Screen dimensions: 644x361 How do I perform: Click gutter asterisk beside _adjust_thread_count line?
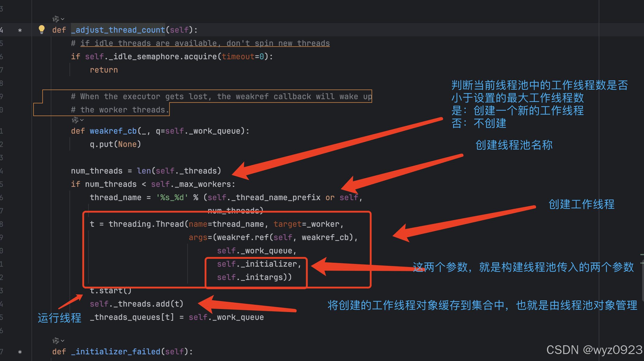[x=20, y=30]
